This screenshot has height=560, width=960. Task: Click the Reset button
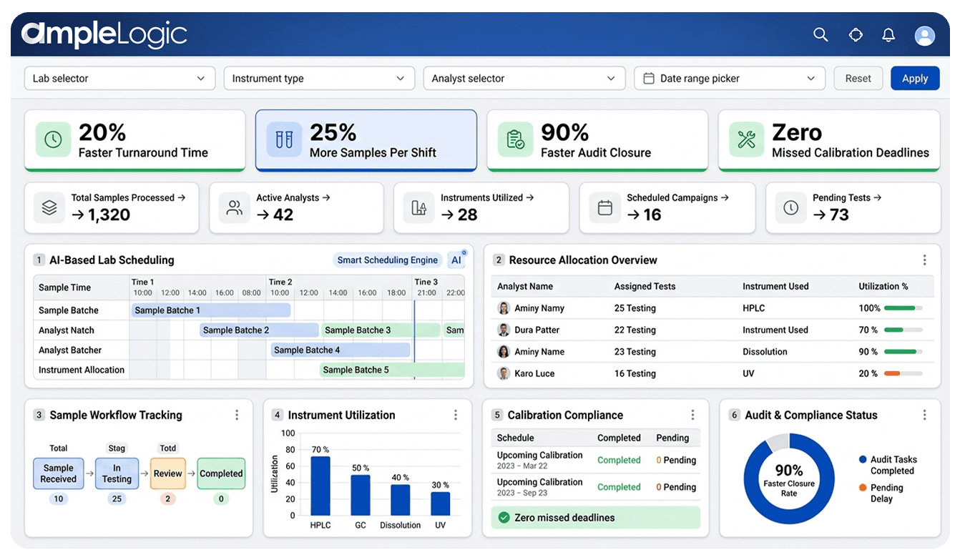pos(858,79)
